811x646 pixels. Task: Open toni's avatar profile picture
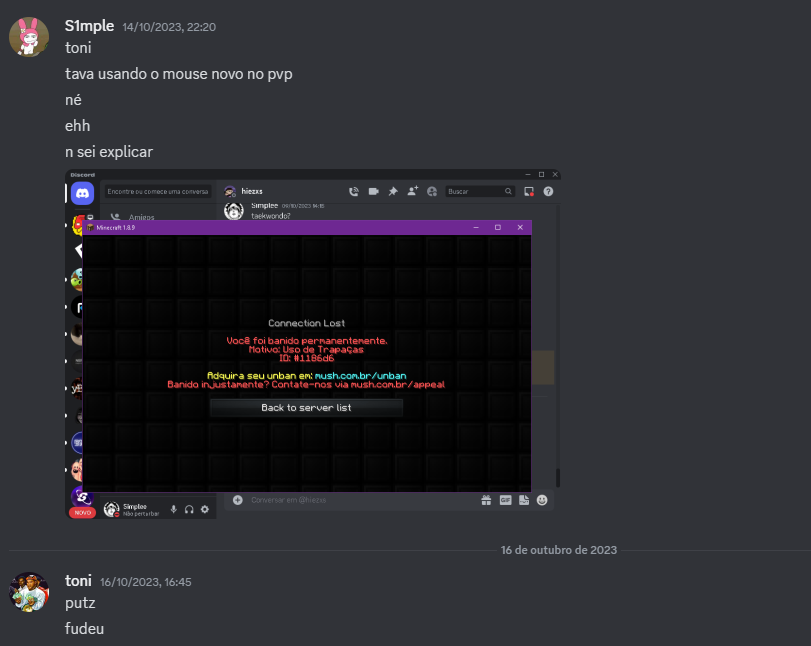(x=29, y=592)
